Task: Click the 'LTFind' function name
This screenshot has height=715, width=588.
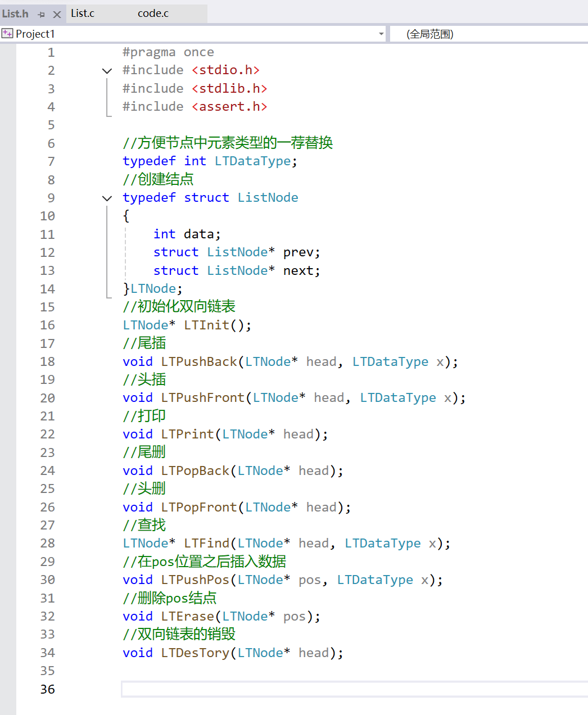Action: click(x=206, y=543)
